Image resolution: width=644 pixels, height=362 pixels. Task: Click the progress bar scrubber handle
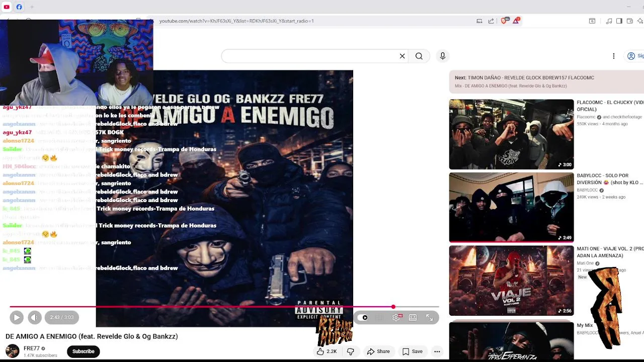(393, 307)
